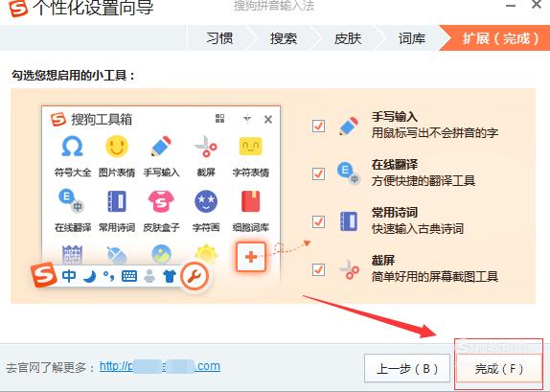The height and width of the screenshot is (392, 550).
Task: Click the 皮肤盒子 pink shirt icon
Action: (x=161, y=201)
